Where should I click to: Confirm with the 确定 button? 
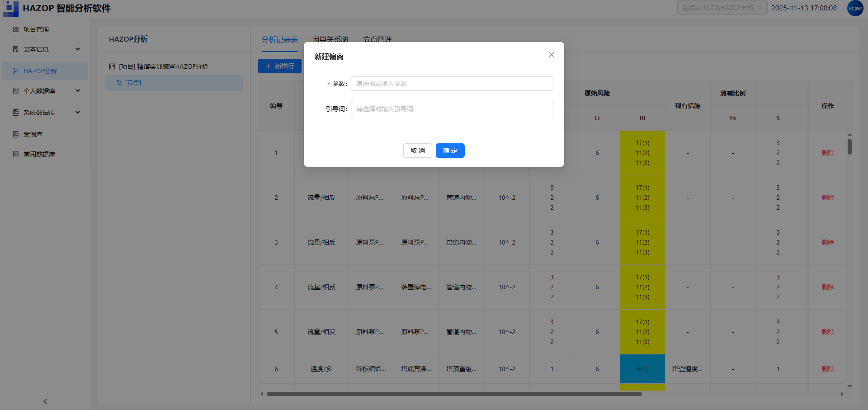click(x=450, y=151)
